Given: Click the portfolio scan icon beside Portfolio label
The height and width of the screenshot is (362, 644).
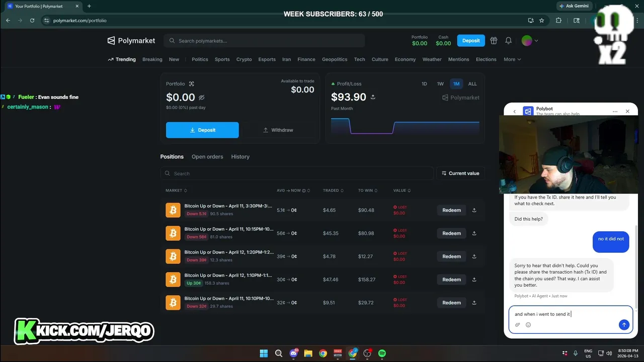Looking at the screenshot, I should click(191, 84).
